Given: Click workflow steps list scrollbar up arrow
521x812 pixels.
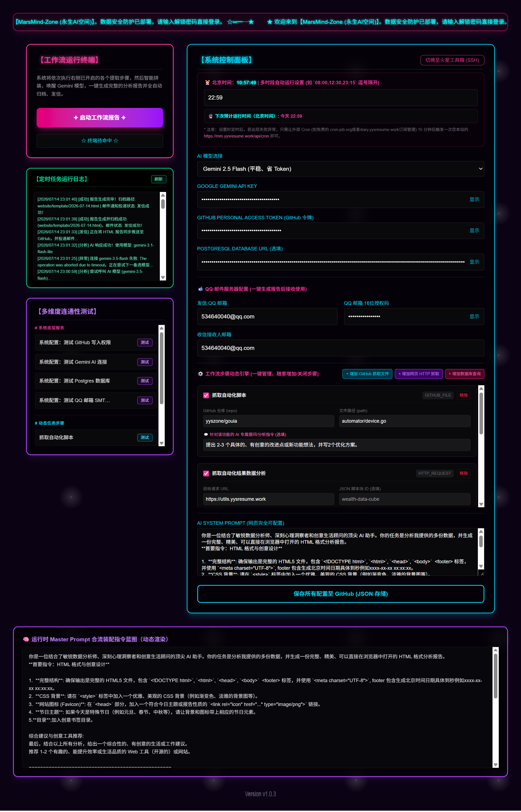Looking at the screenshot, I should (x=481, y=389).
